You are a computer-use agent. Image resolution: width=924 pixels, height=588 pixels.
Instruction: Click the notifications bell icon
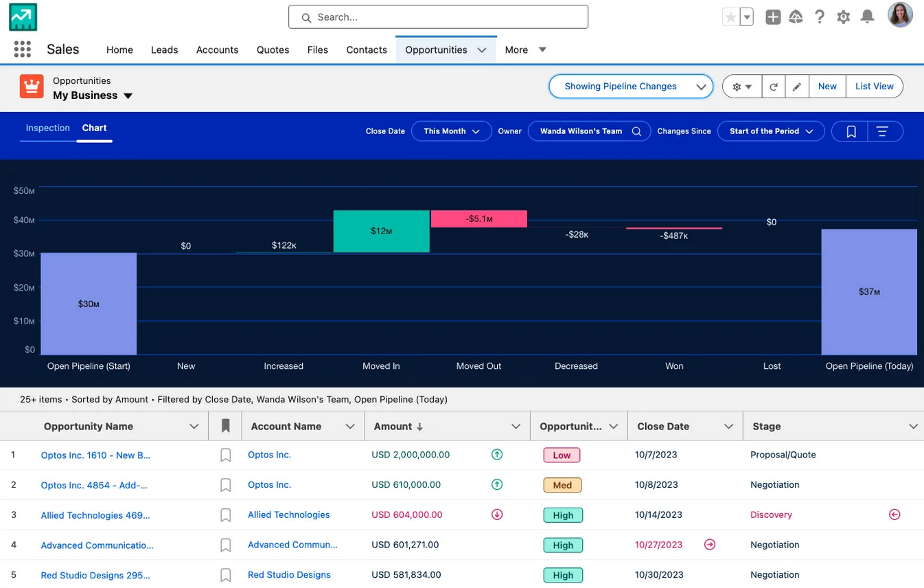pos(868,17)
